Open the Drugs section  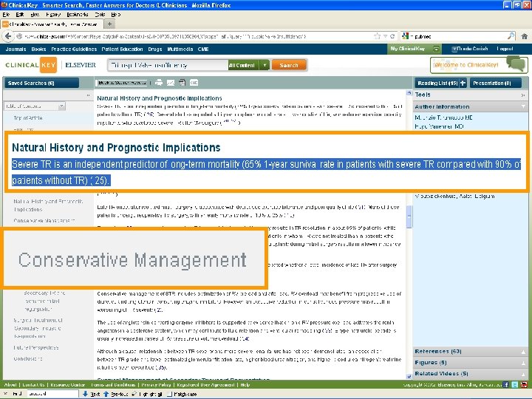click(154, 50)
